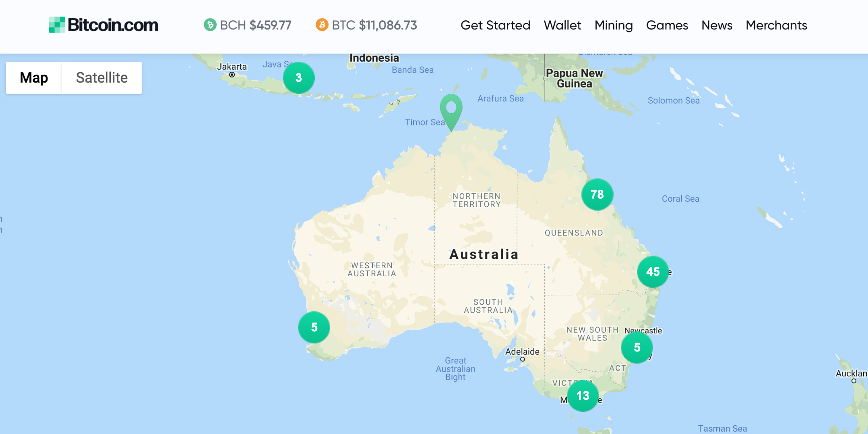Open the 5 cluster near Newcastle

point(637,347)
